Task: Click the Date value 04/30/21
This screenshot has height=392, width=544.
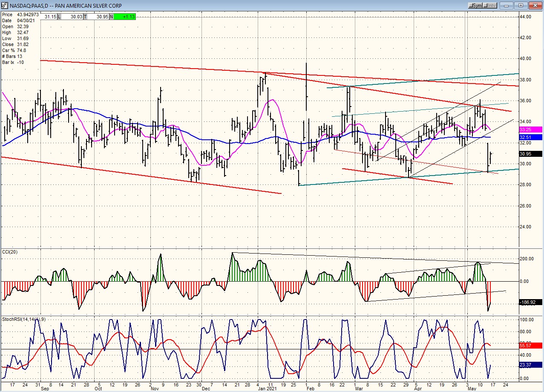Action: click(x=26, y=20)
